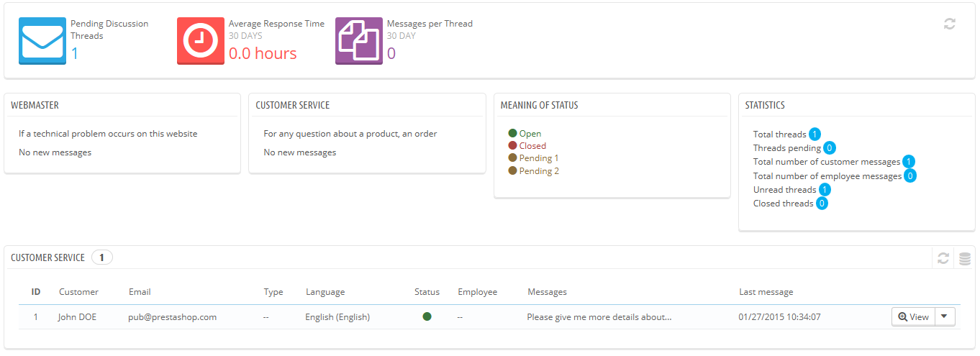The height and width of the screenshot is (356, 980).
Task: Click the Meaning of Status heading
Action: [x=539, y=105]
